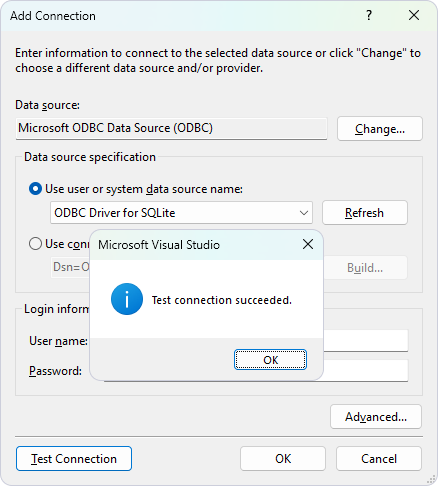
Task: Click the User name input field
Action: pos(366,340)
